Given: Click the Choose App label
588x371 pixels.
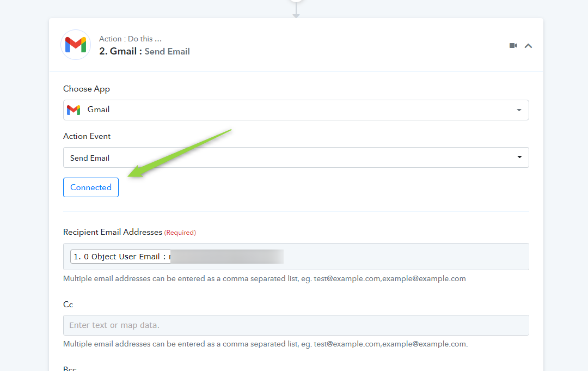Looking at the screenshot, I should click(x=87, y=89).
